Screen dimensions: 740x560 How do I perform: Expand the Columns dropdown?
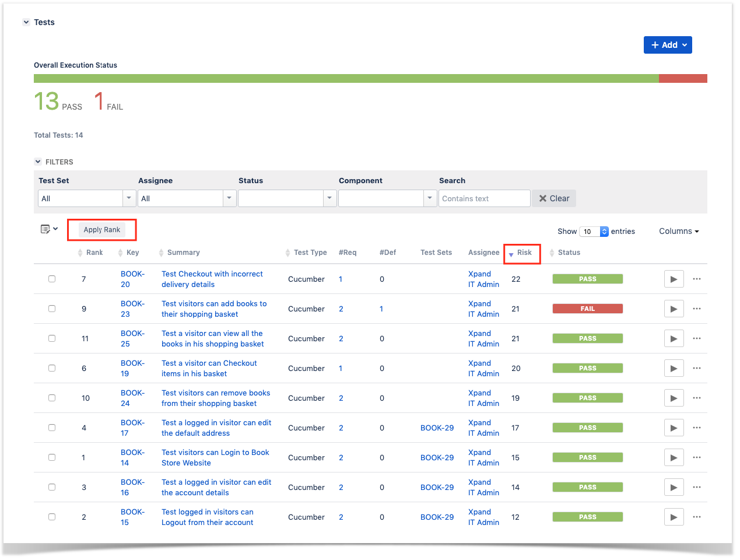679,231
